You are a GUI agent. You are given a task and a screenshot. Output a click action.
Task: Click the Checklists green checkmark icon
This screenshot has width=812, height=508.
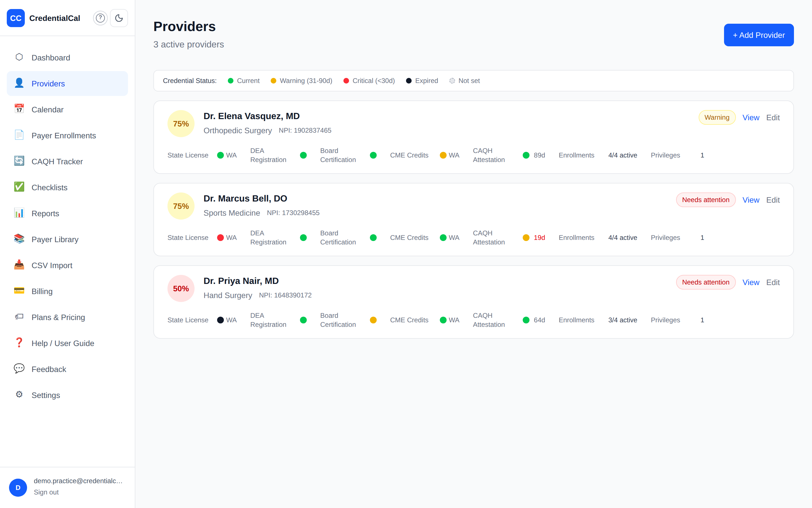19,187
